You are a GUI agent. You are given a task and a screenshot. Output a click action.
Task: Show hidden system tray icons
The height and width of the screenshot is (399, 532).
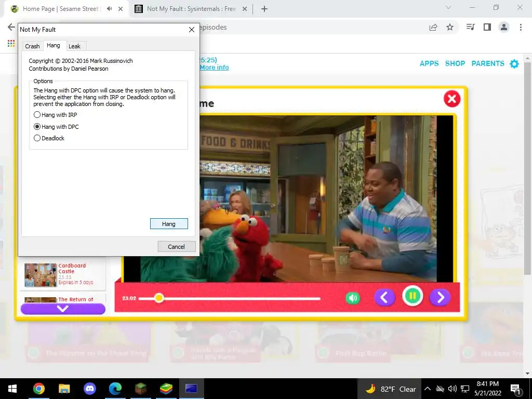[x=428, y=389]
